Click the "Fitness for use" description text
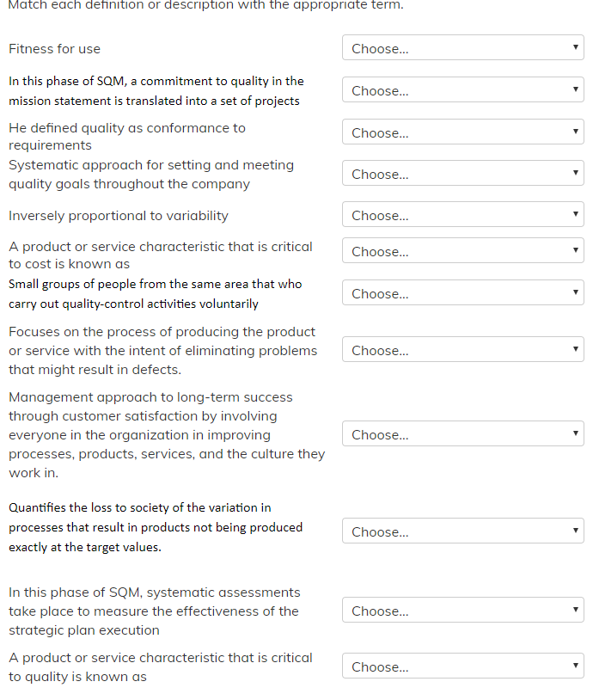Image resolution: width=593 pixels, height=700 pixels. [55, 49]
